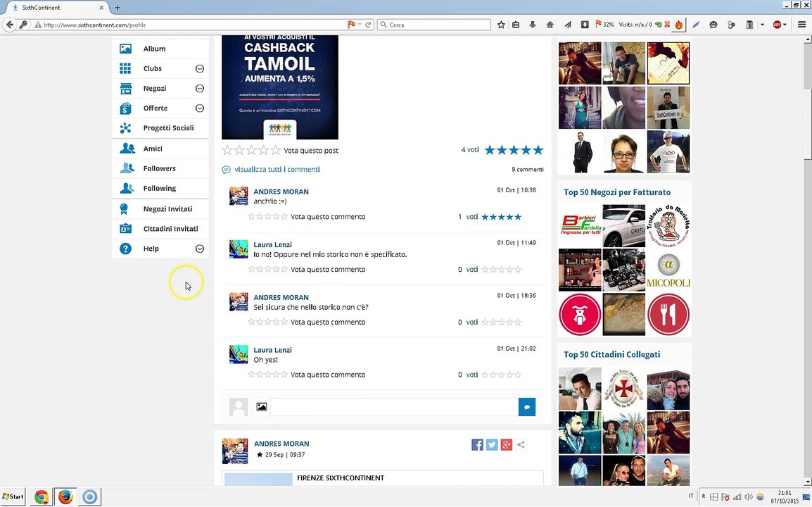Viewport: 812px width, 507px height.
Task: Open the Trattoria da Marietta shop logo
Action: click(668, 225)
